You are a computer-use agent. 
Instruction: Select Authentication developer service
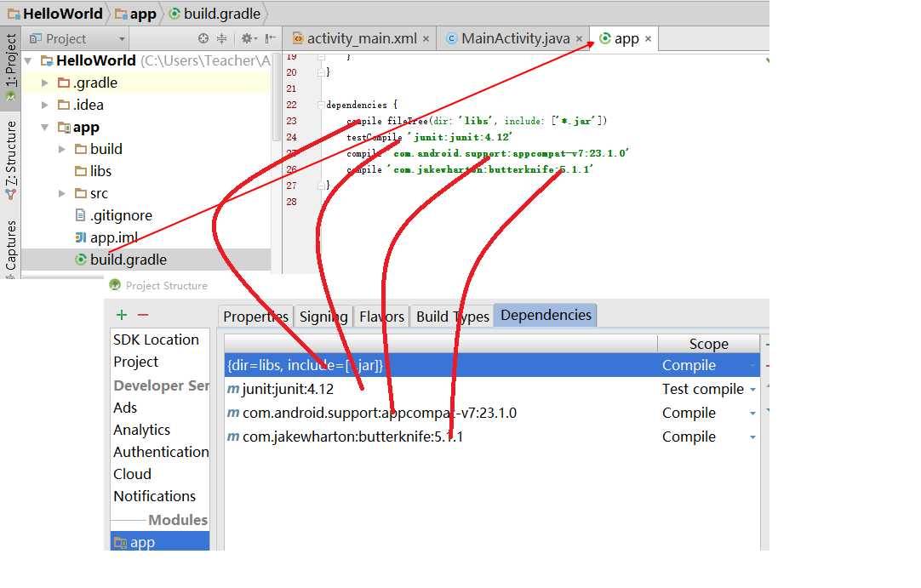160,452
